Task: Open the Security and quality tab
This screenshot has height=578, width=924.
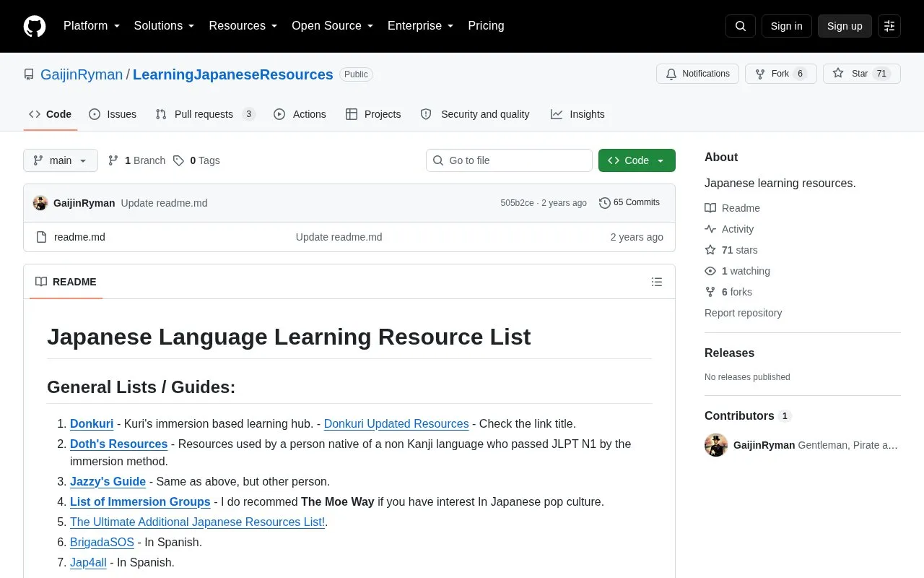Action: click(475, 114)
